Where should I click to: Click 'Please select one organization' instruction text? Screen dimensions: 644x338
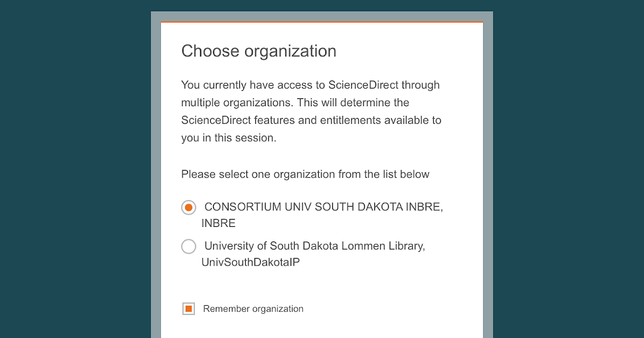[305, 174]
